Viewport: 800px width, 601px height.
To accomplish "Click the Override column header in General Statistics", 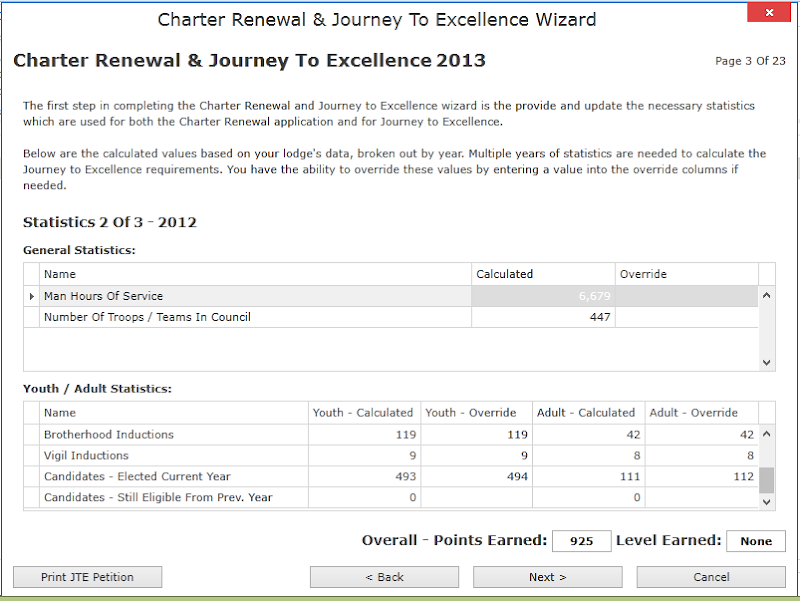I will tap(686, 274).
